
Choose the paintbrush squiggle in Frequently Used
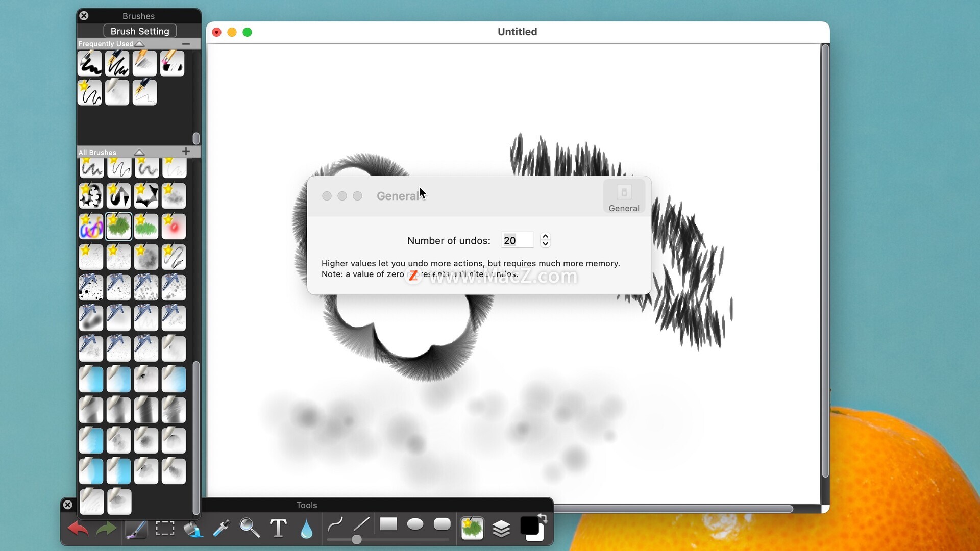pos(90,63)
